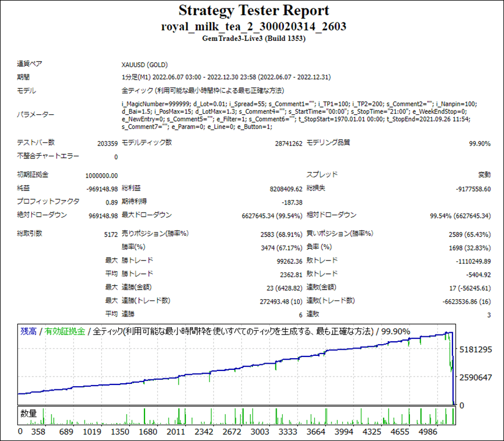The image size is (504, 441).
Task: Click the 通貨ペア label
Action: coord(30,64)
